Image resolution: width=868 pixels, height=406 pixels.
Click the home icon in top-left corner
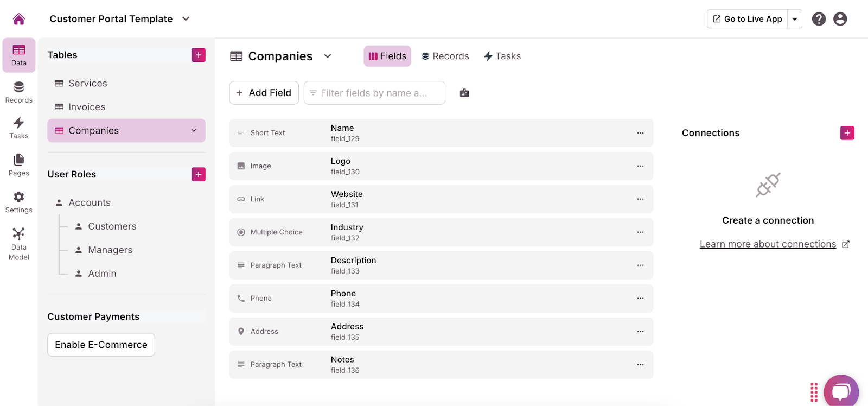click(x=19, y=19)
